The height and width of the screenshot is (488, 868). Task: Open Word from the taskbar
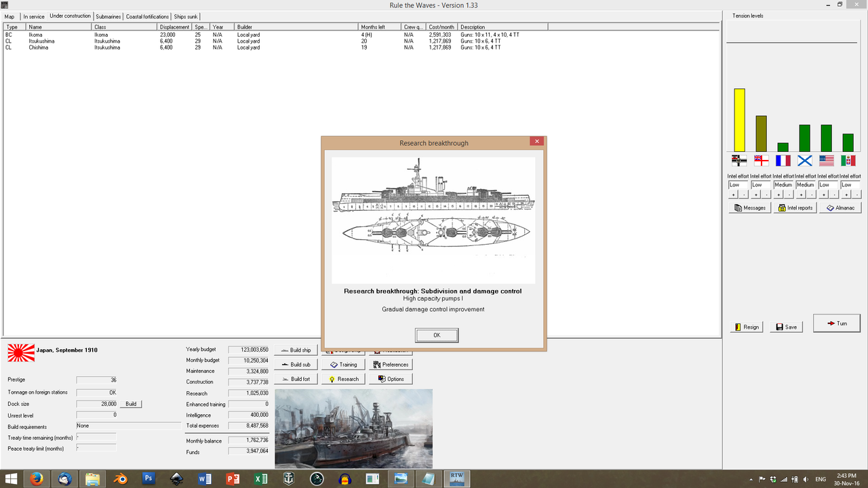click(x=204, y=479)
